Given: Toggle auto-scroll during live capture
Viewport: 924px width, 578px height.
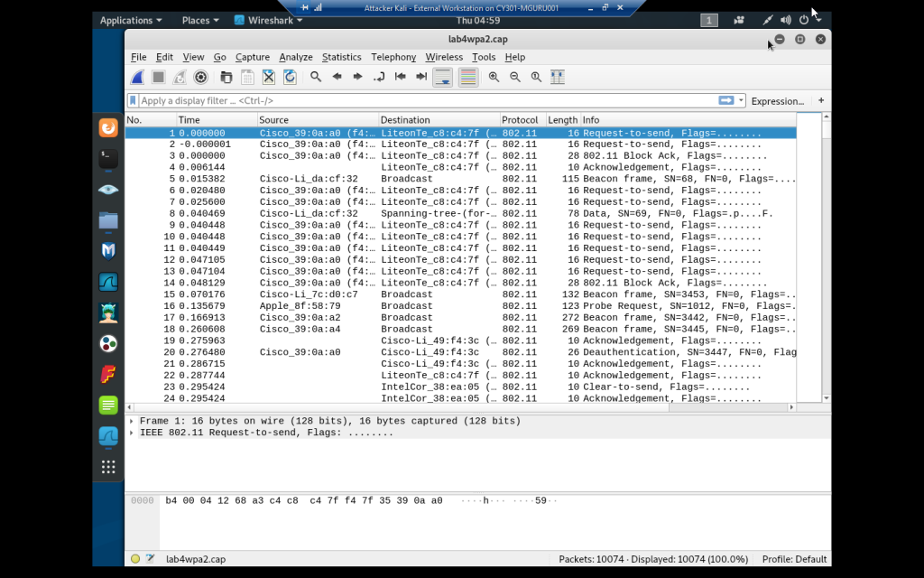Looking at the screenshot, I should [442, 78].
